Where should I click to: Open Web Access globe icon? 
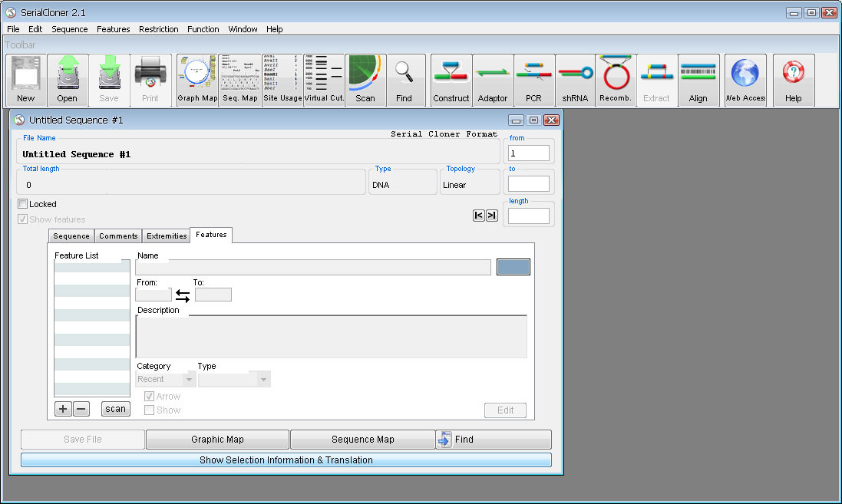[745, 80]
